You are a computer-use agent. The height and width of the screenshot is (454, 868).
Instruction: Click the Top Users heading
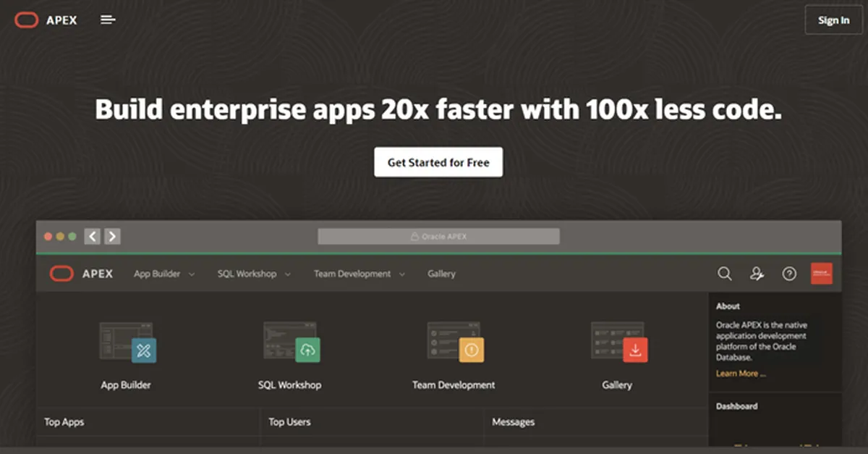point(289,422)
